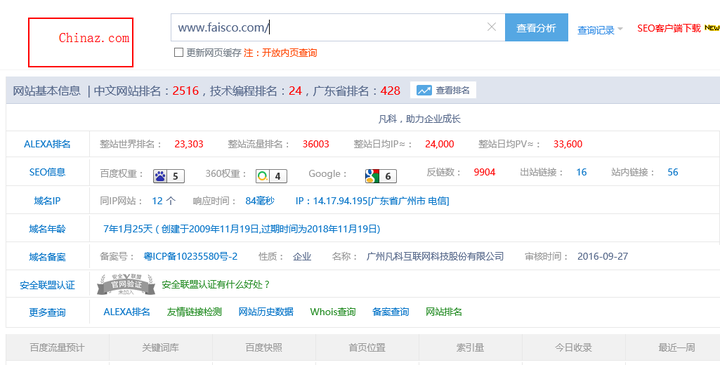Click the 安全联盟 官网验证 badge
The width and height of the screenshot is (720, 365).
(125, 284)
